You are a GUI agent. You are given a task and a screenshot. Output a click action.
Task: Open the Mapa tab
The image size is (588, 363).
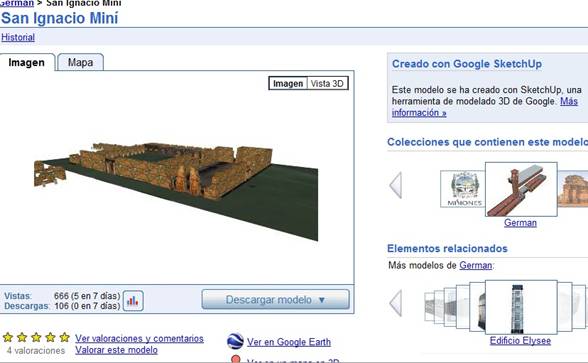(80, 62)
